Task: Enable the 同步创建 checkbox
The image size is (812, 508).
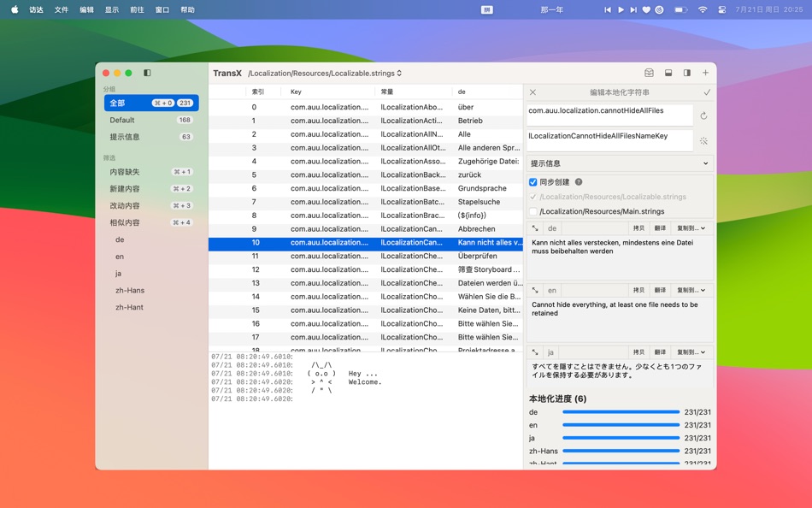Action: (533, 180)
